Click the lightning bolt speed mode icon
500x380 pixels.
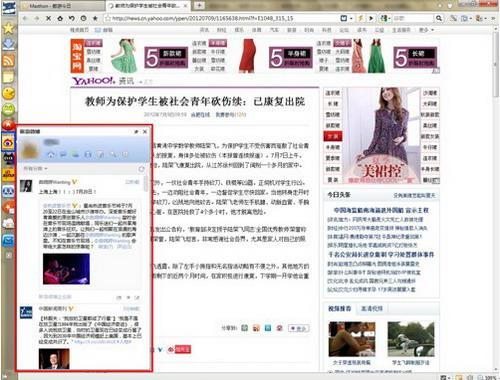tap(360, 18)
